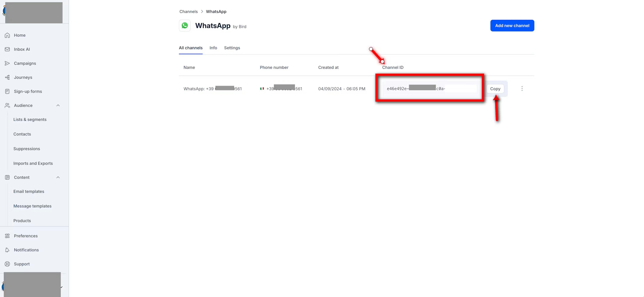This screenshot has width=644, height=297.
Task: Click the green WhatsApp logo icon
Action: coord(185,25)
